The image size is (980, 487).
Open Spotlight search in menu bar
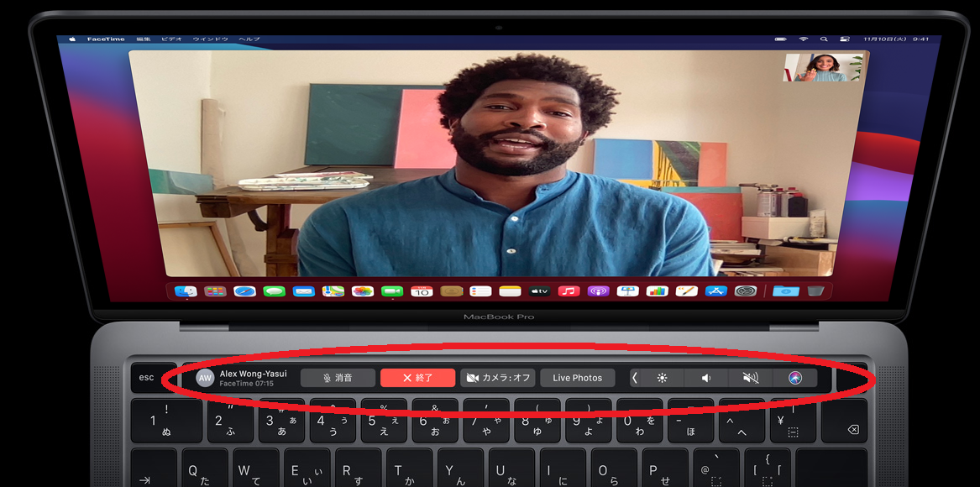(x=825, y=39)
